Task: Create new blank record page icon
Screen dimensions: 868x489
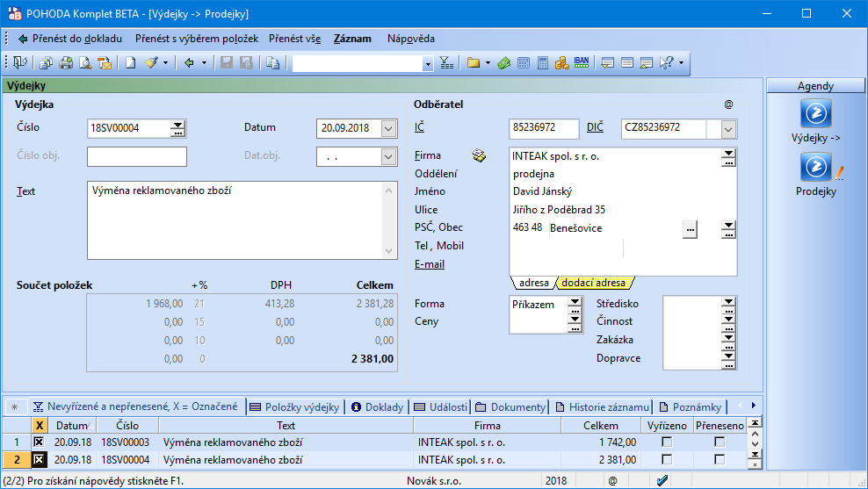Action: click(130, 63)
